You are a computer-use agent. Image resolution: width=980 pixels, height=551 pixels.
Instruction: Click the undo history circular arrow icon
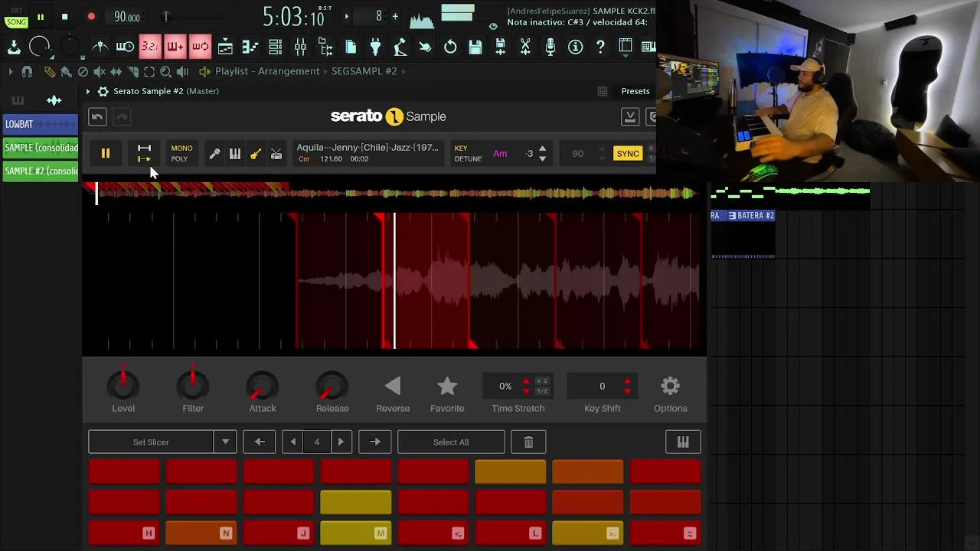coord(450,47)
